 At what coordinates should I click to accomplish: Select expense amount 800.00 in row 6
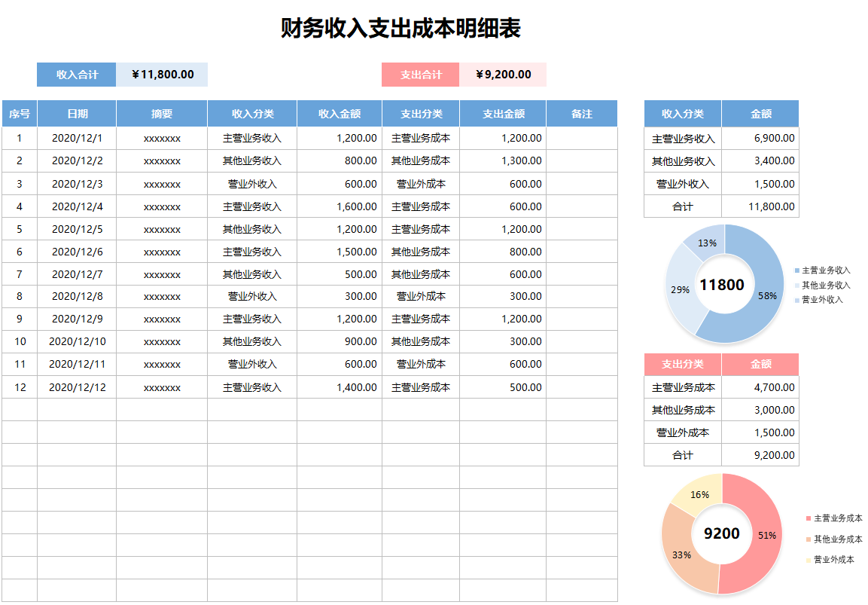coord(503,252)
